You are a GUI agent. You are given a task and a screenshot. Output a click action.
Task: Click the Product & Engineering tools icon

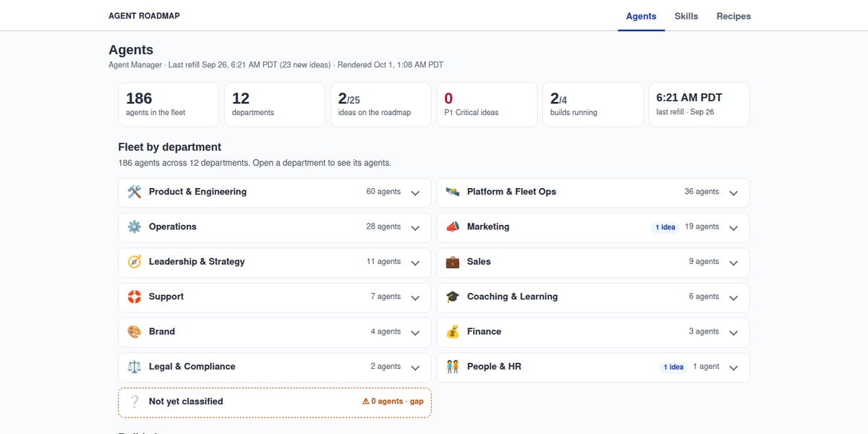click(x=135, y=192)
